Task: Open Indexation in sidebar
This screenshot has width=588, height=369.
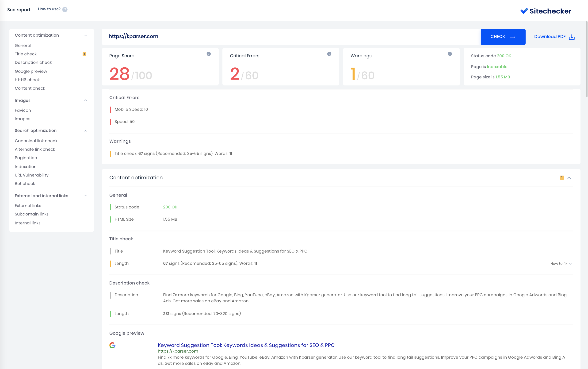Action: (x=26, y=167)
